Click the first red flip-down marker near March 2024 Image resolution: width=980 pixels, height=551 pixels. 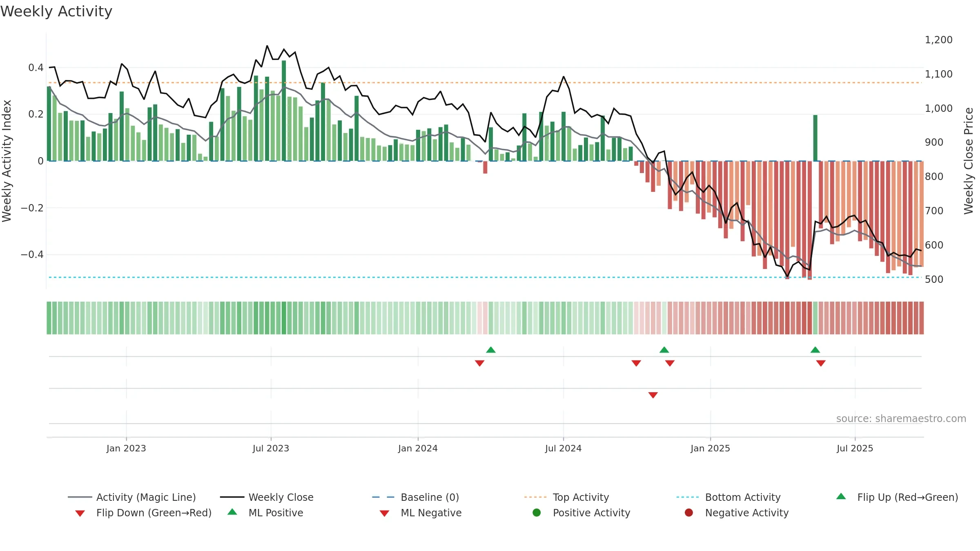coord(480,363)
